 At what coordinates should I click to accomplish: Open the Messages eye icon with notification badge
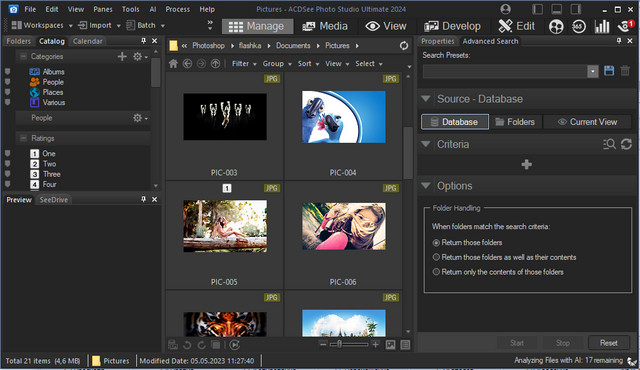625,26
